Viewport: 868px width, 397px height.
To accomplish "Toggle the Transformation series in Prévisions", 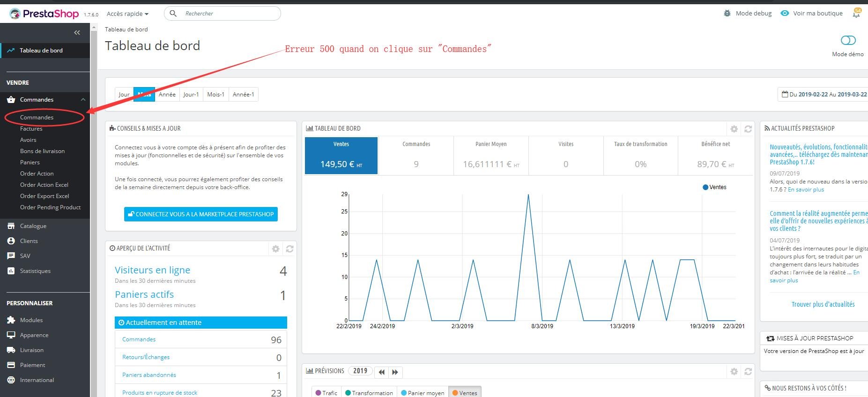I will point(369,393).
